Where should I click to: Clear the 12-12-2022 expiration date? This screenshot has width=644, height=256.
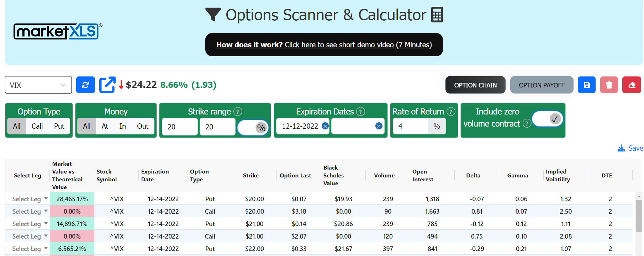click(325, 126)
